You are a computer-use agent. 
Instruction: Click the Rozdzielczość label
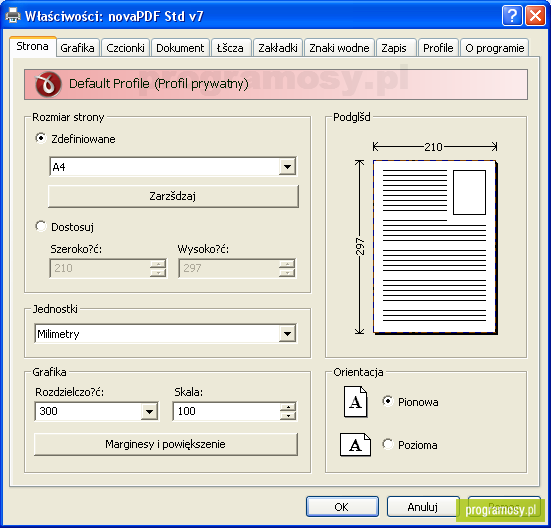coord(70,392)
